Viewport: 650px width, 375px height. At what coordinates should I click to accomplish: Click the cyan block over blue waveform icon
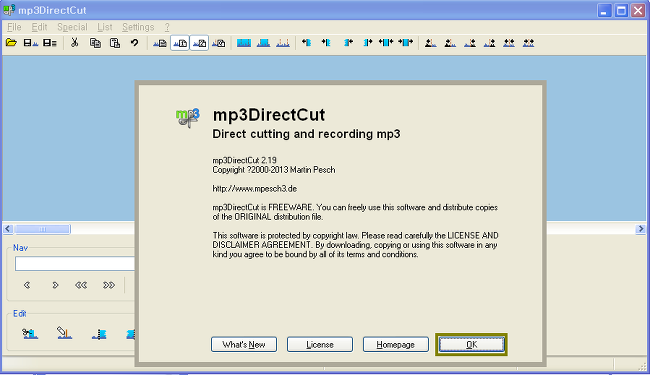263,43
